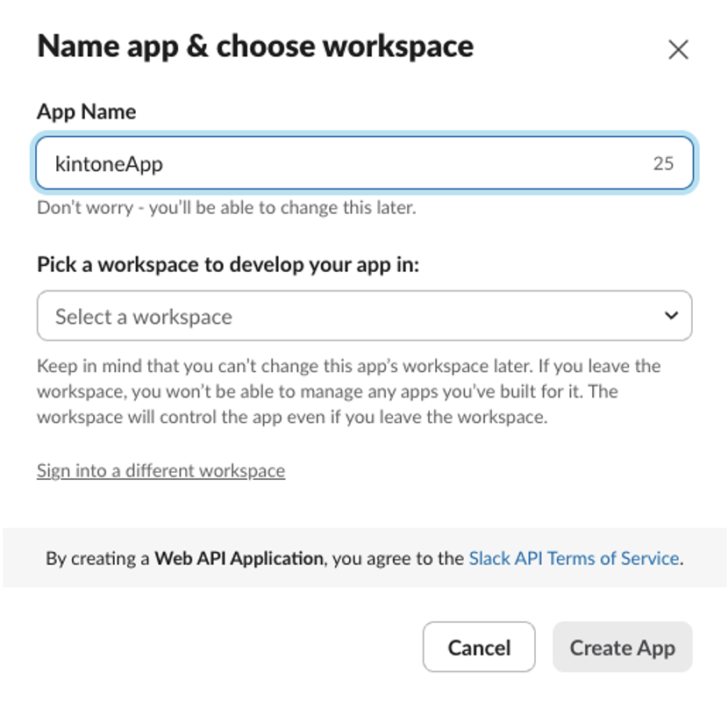728x702 pixels.
Task: Click the Don't worry hint below name field
Action: click(x=226, y=208)
